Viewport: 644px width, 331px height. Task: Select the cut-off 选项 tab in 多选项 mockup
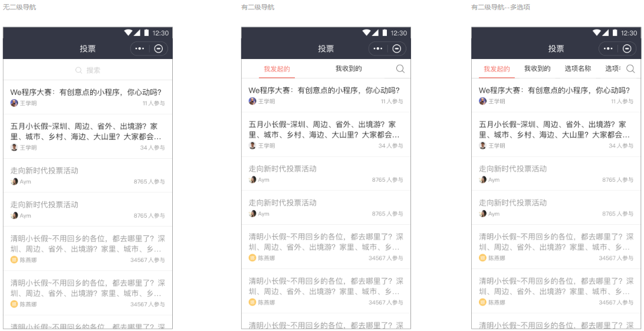coord(613,68)
